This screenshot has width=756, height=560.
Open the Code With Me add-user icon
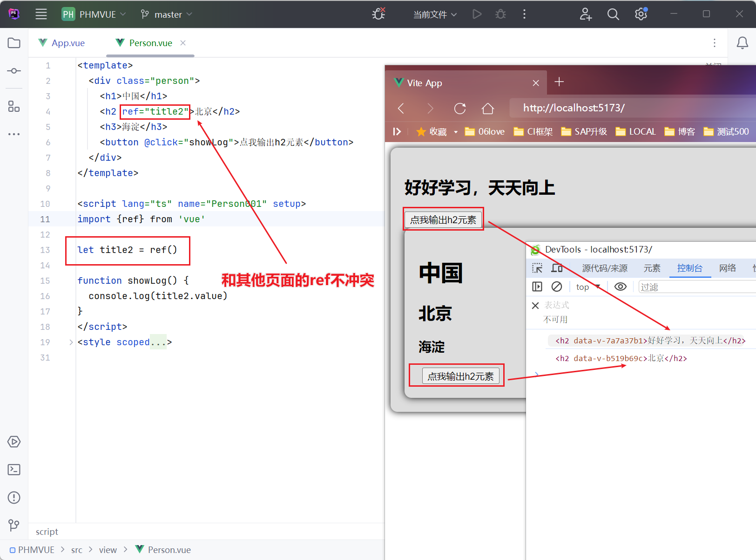click(586, 14)
